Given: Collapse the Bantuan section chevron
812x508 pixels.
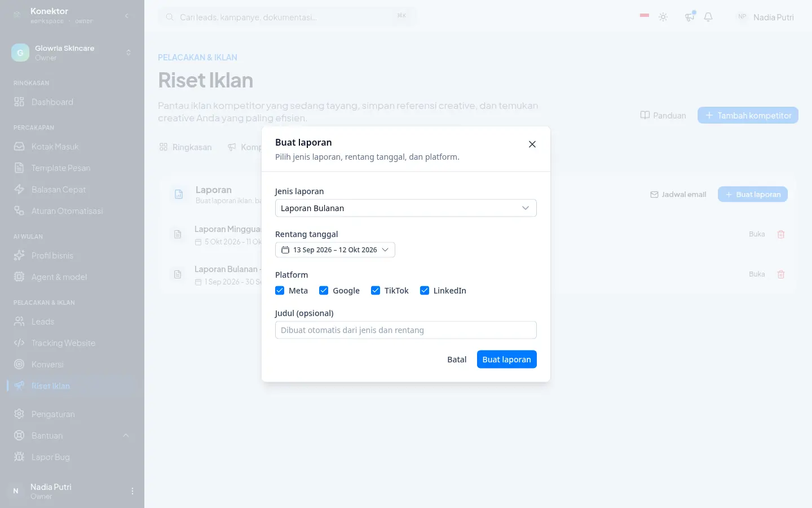Looking at the screenshot, I should 126,436.
